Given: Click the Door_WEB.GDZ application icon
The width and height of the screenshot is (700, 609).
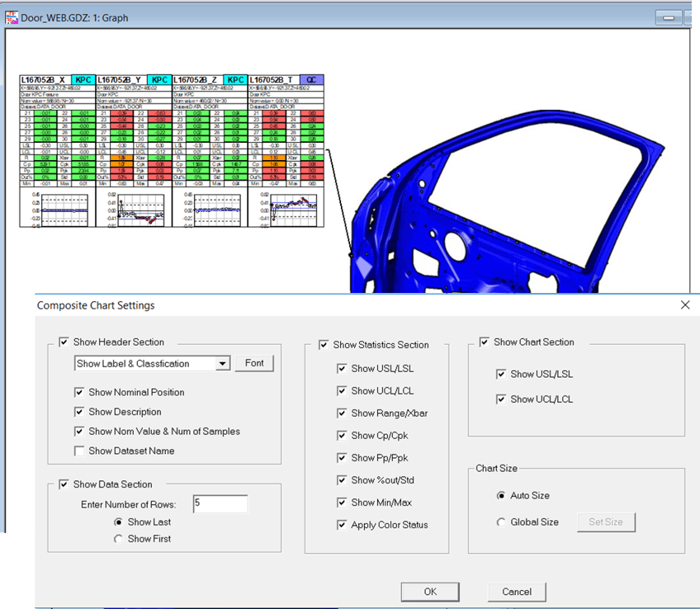Looking at the screenshot, I should [12, 16].
